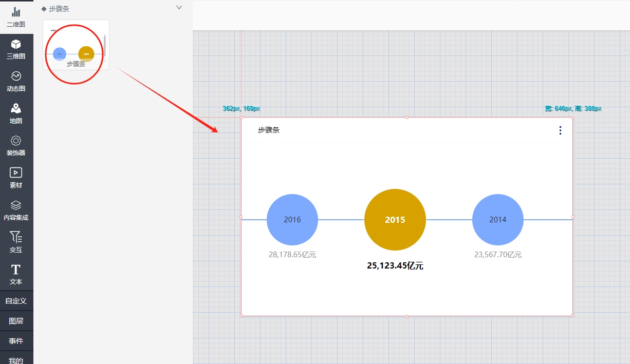Choose the 交互 interaction filter icon

pos(16,243)
